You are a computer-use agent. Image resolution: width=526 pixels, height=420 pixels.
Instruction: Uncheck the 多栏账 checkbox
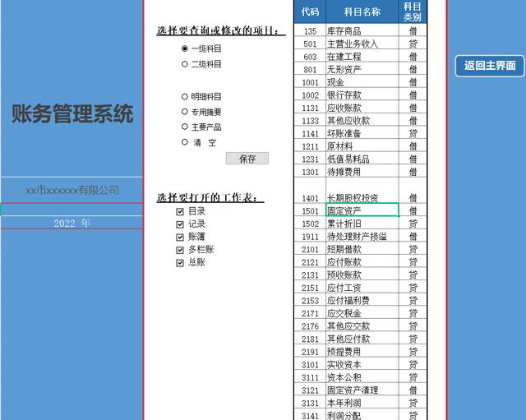[180, 250]
